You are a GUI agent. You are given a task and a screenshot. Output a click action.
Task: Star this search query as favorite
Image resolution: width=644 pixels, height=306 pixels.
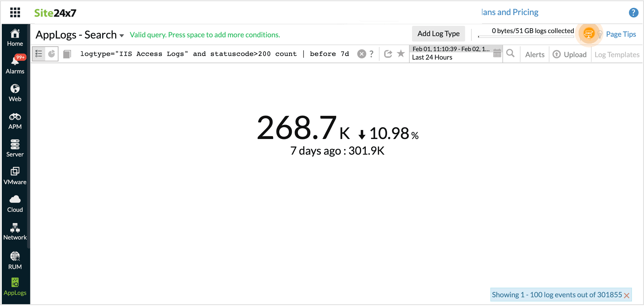(x=401, y=54)
